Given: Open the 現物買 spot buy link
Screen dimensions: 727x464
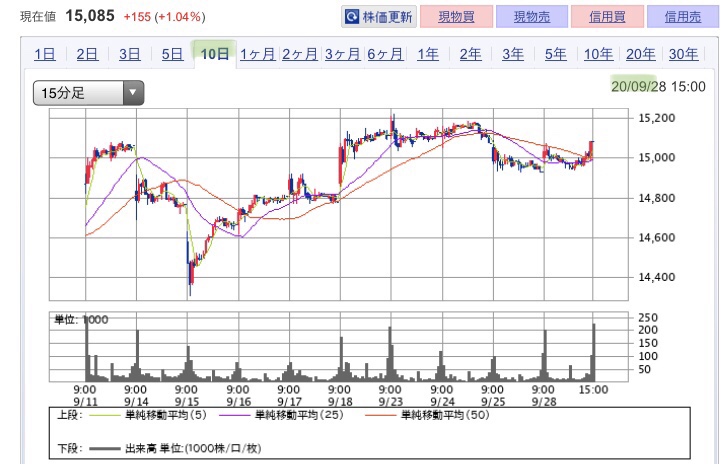Looking at the screenshot, I should click(456, 17).
